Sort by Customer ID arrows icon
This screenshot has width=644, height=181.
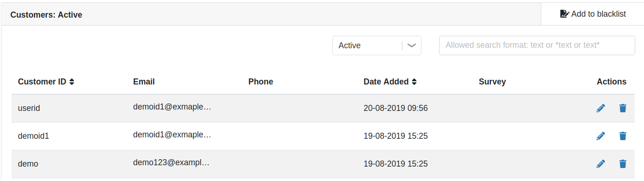[x=72, y=82]
